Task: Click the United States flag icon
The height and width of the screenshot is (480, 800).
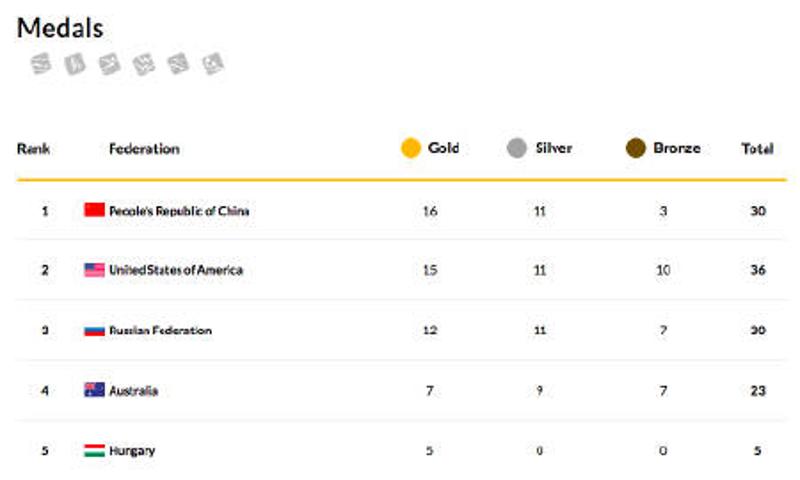Action: [94, 270]
